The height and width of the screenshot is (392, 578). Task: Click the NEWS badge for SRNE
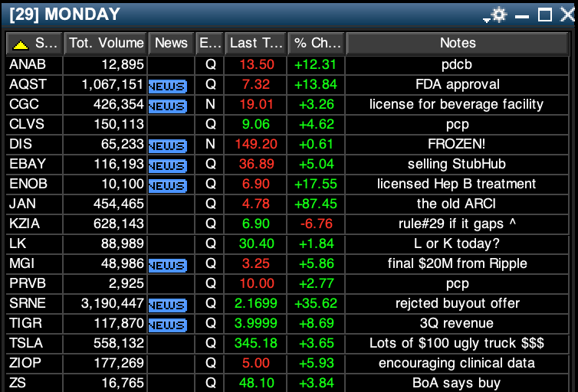(x=168, y=305)
